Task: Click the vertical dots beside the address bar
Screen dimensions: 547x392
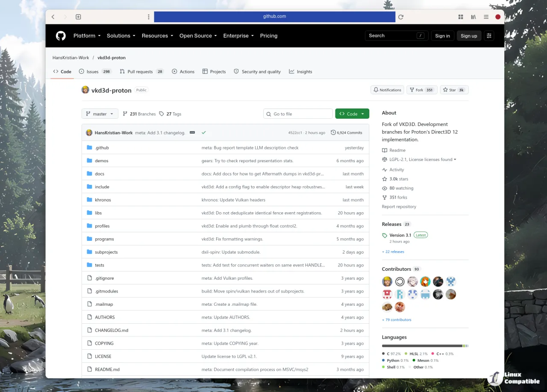Action: 149,17
